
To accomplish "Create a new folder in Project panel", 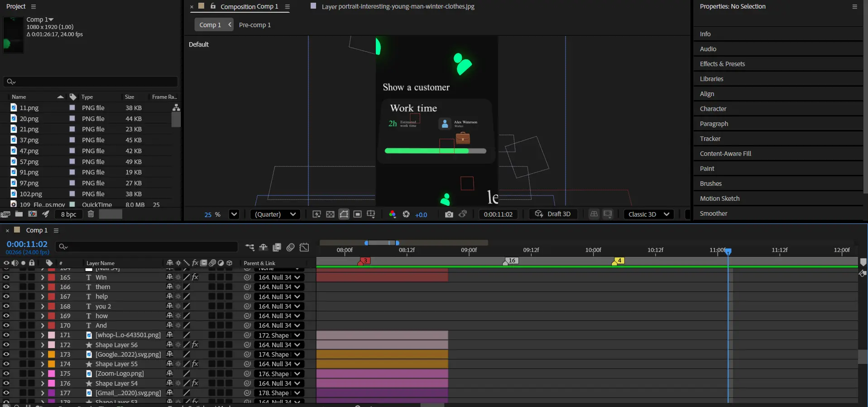I will (19, 214).
